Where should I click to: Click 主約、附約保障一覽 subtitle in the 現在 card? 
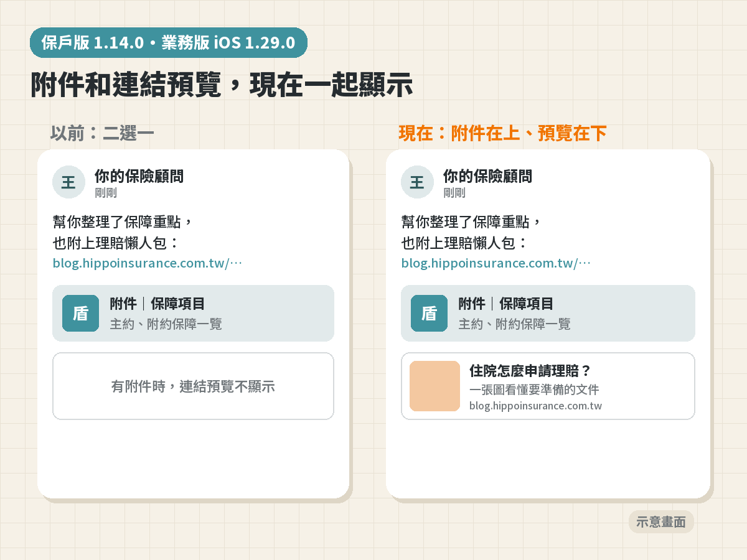point(515,324)
